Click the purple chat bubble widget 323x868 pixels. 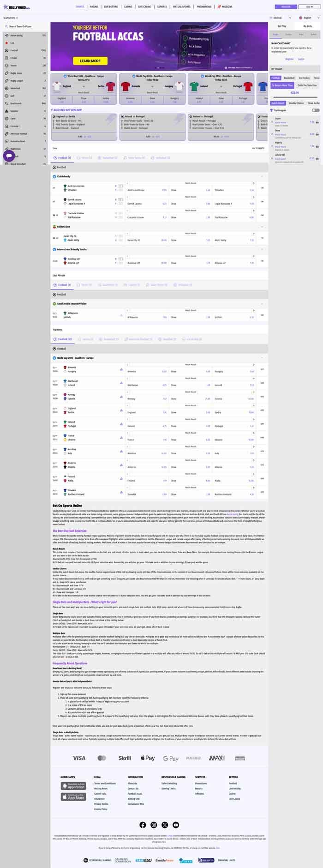pos(9,156)
